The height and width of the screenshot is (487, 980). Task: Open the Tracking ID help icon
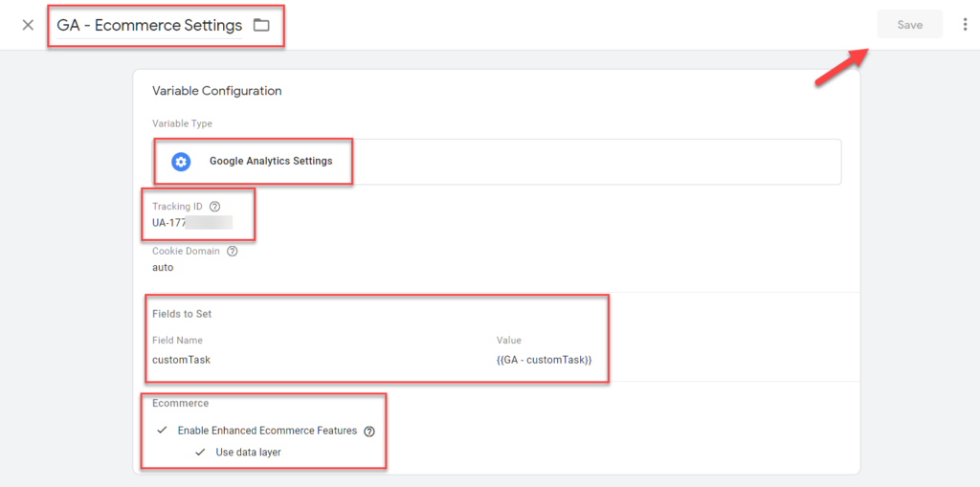point(215,207)
